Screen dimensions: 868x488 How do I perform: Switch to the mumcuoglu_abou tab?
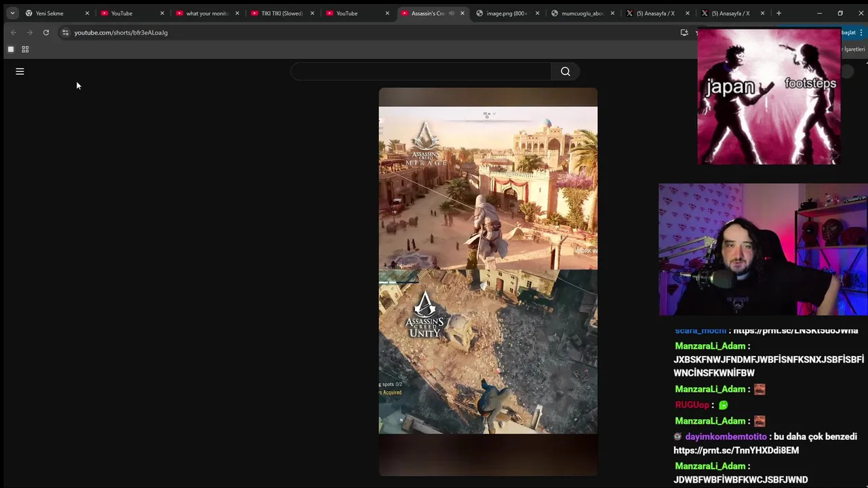582,13
